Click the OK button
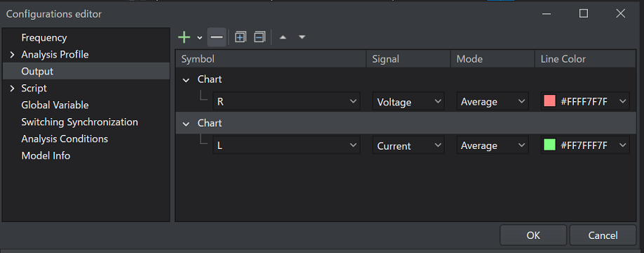 coord(533,235)
